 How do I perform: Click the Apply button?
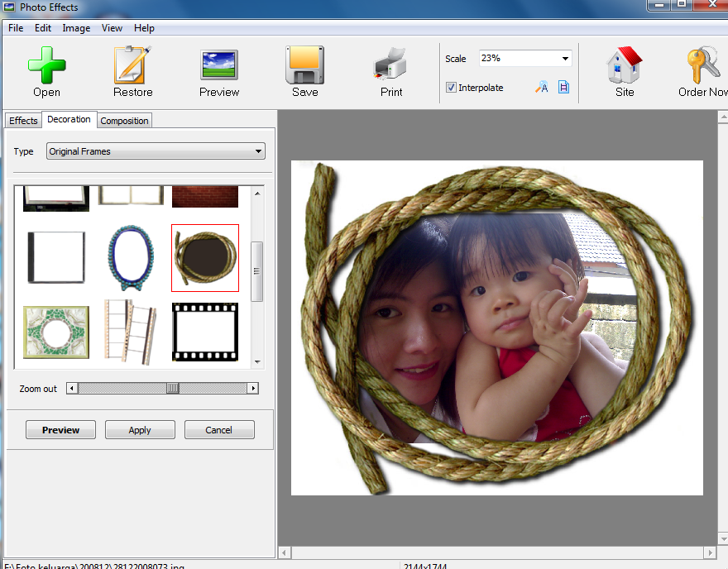pos(140,430)
